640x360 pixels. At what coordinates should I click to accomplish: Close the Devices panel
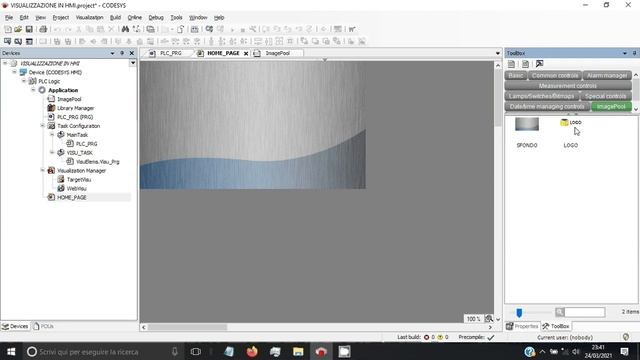click(131, 53)
